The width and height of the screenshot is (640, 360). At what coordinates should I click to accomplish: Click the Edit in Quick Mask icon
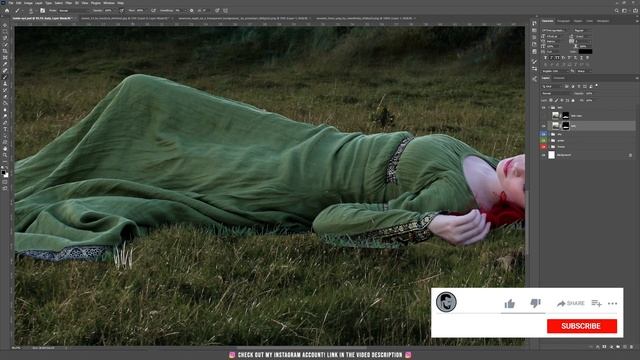click(5, 182)
